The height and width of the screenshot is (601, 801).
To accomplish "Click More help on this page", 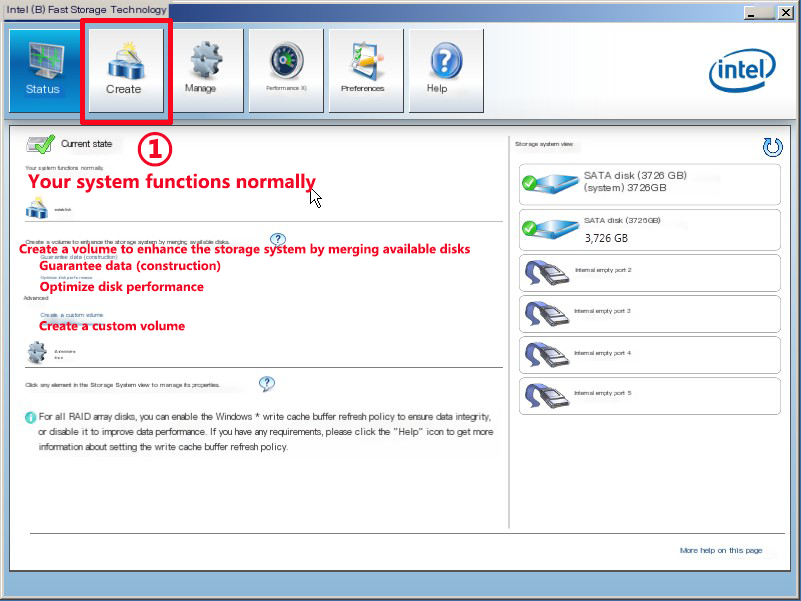I will point(722,550).
